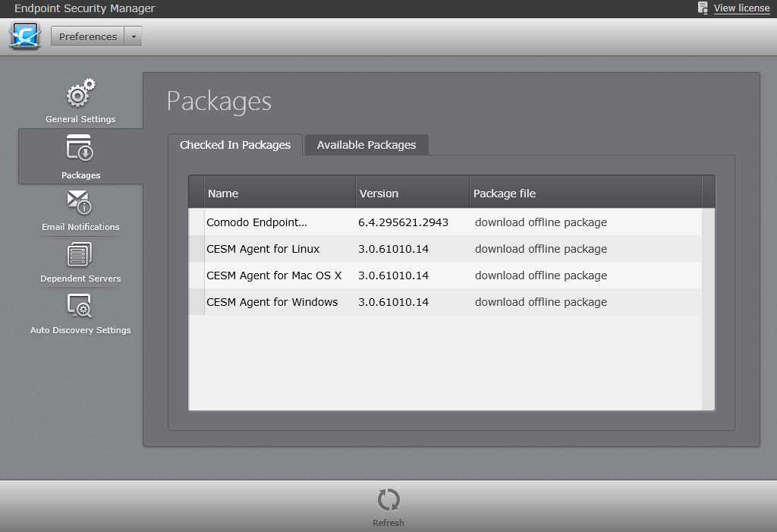Viewport: 777px width, 532px height.
Task: Select the Comodo Endpoint... row name
Action: coord(256,222)
